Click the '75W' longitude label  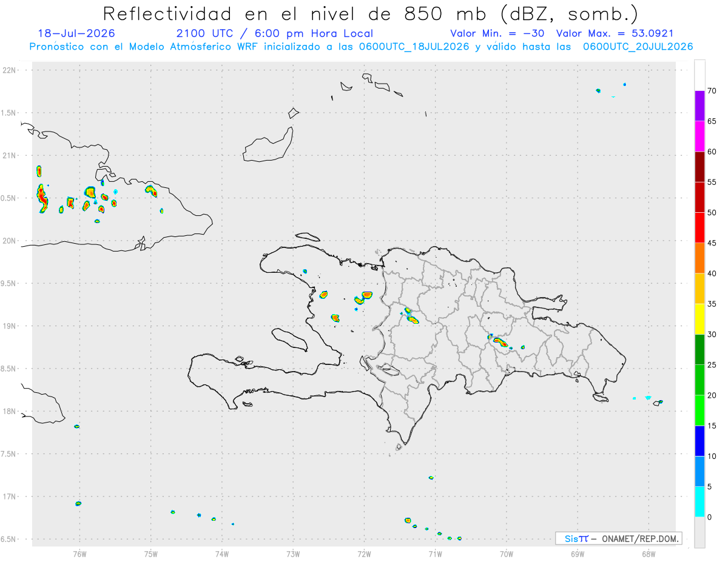coord(151,554)
